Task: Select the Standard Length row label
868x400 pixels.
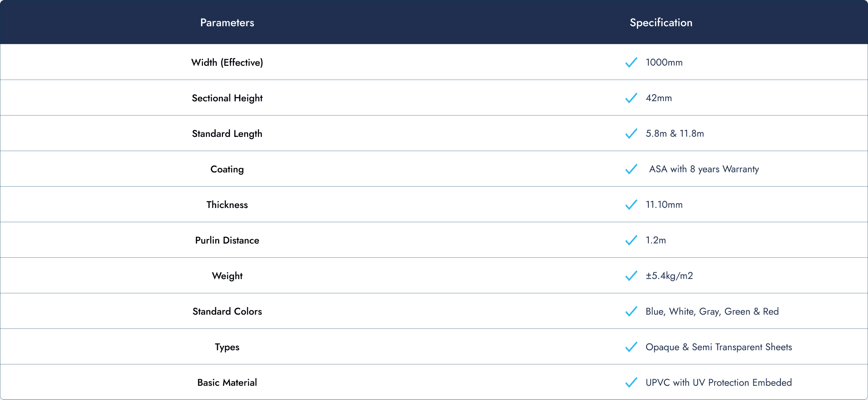Action: (x=227, y=134)
